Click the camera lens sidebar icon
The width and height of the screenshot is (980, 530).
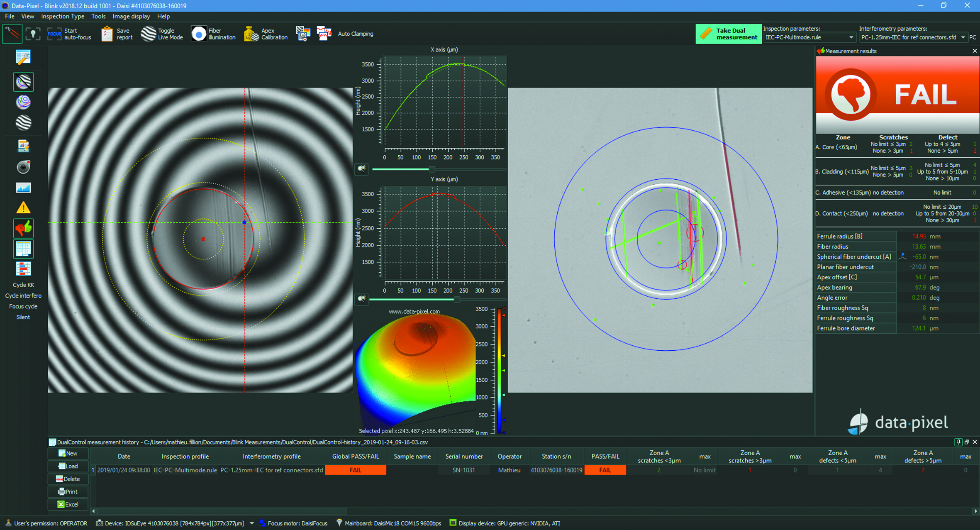click(x=23, y=167)
